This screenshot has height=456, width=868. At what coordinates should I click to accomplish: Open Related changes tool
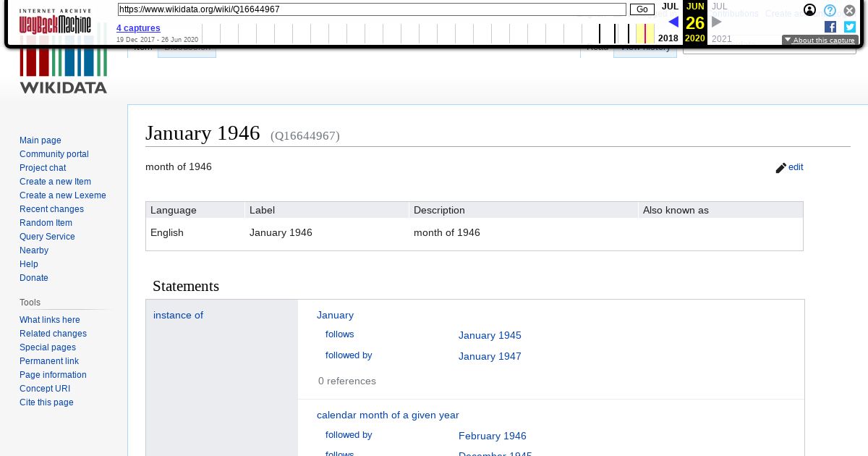[53, 334]
